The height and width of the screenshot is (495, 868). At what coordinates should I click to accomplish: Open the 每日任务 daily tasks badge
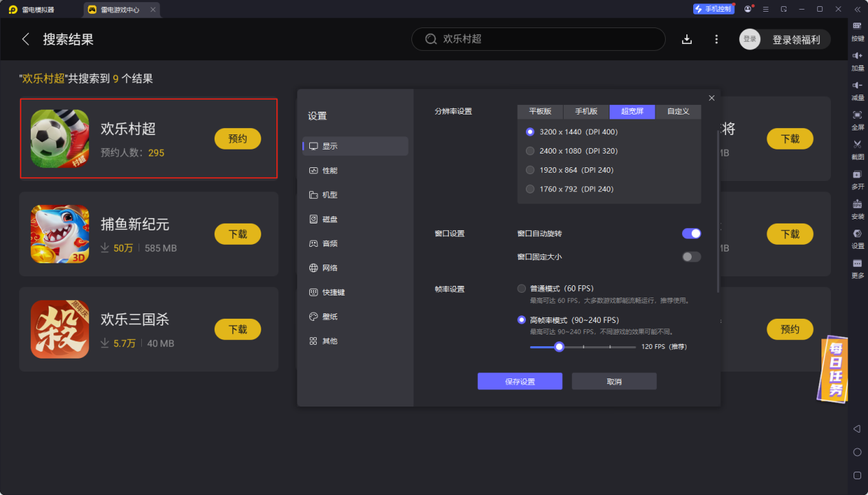[832, 369]
